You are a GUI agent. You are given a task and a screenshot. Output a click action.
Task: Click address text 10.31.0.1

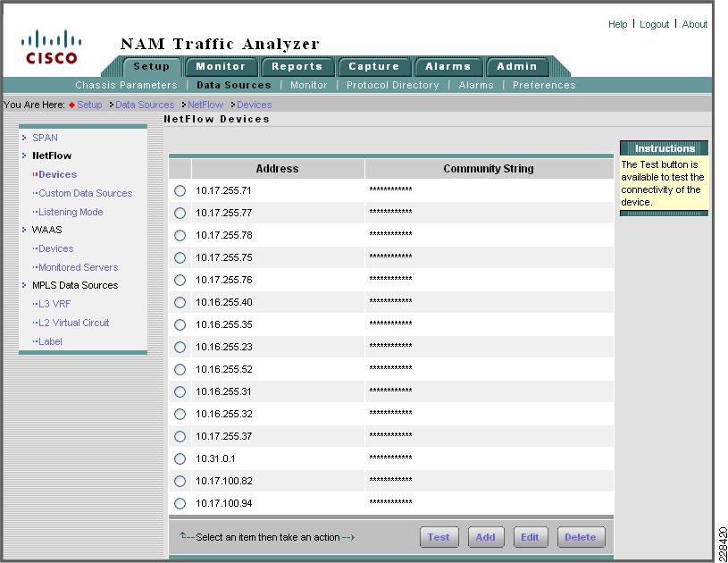pos(215,458)
